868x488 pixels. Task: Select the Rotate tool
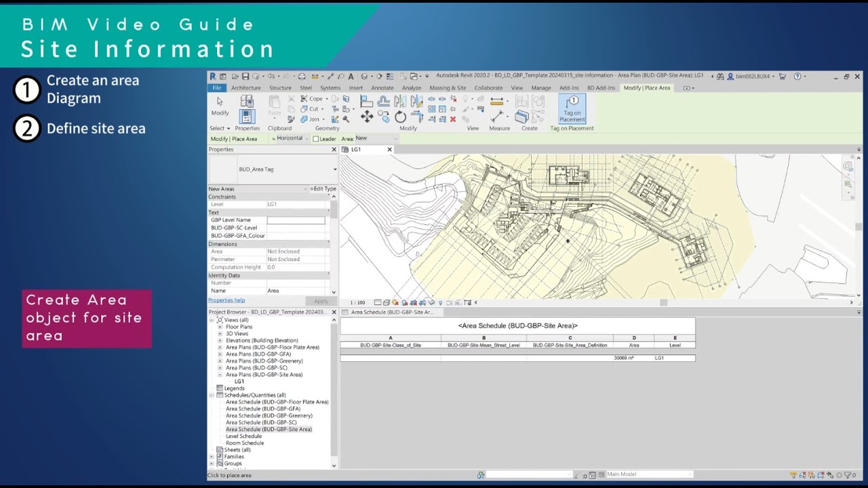[x=400, y=117]
